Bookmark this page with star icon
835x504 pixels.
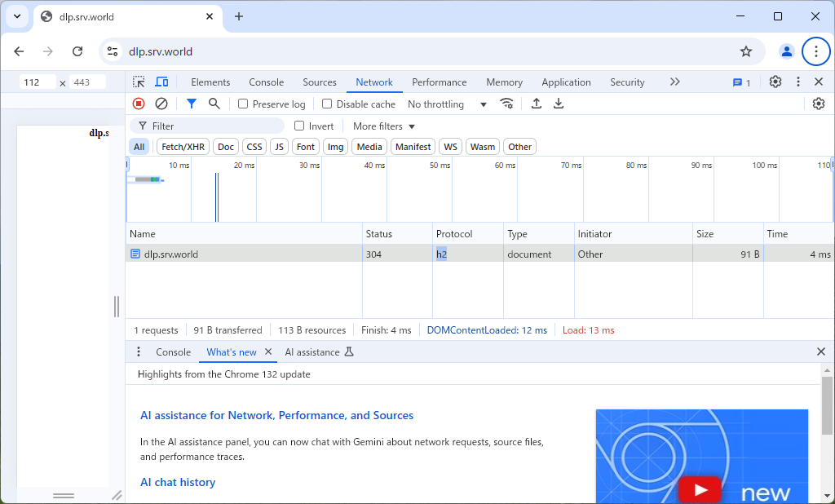(x=746, y=51)
